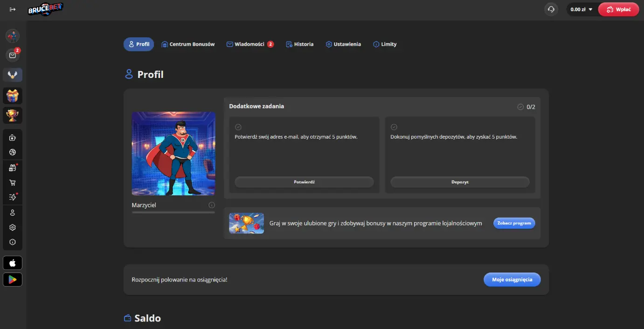This screenshot has height=329, width=644.
Task: Switch to the Centrum Bonusów tab
Action: [x=188, y=44]
